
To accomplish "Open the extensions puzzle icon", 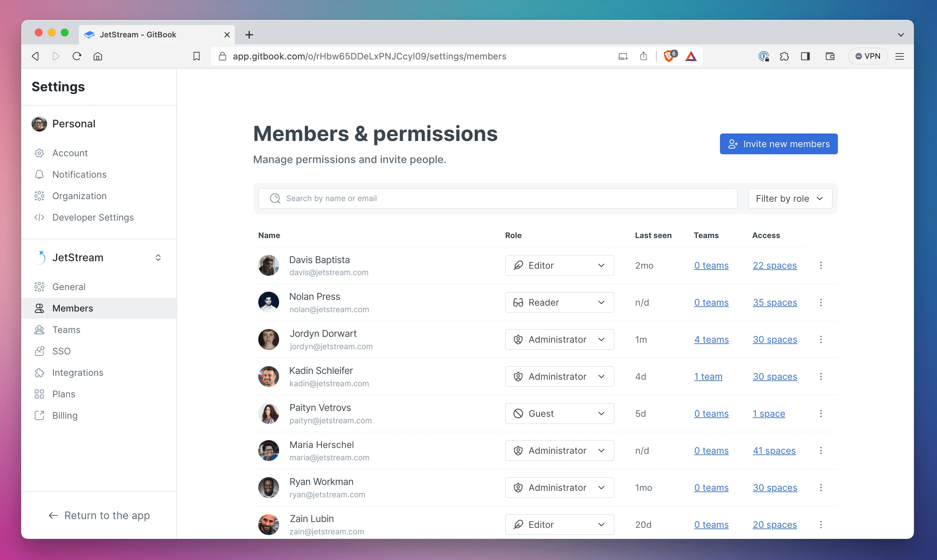I will tap(784, 56).
